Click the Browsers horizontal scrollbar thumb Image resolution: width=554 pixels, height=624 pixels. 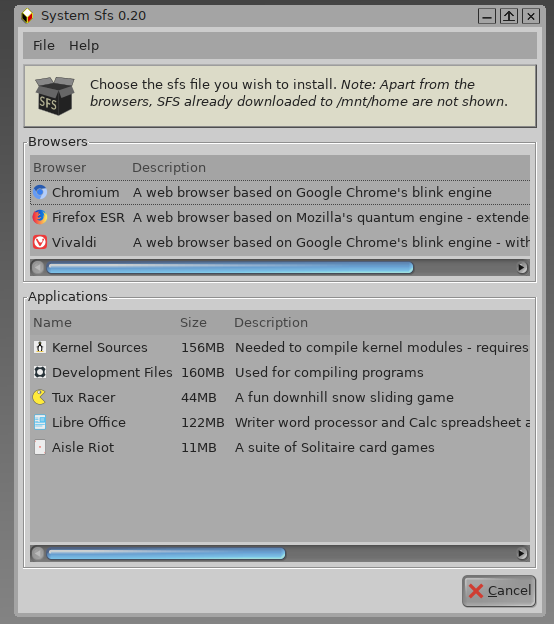(x=230, y=268)
